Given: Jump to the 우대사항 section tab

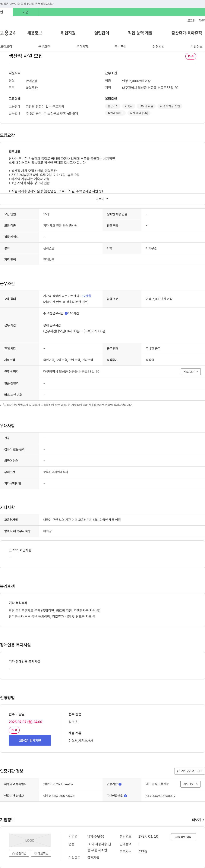Looking at the screenshot, I should click(x=82, y=46).
